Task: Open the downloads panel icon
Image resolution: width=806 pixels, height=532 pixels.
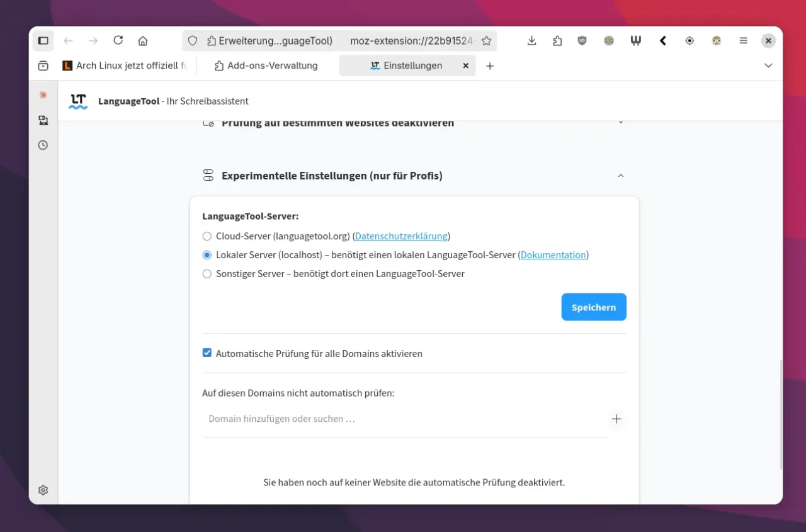Action: point(531,41)
